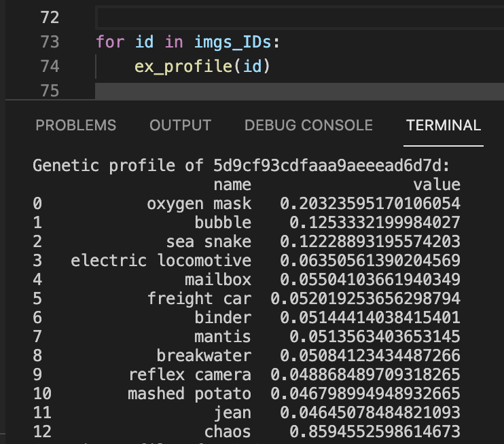Click value 0.20323595170106054

(370, 204)
